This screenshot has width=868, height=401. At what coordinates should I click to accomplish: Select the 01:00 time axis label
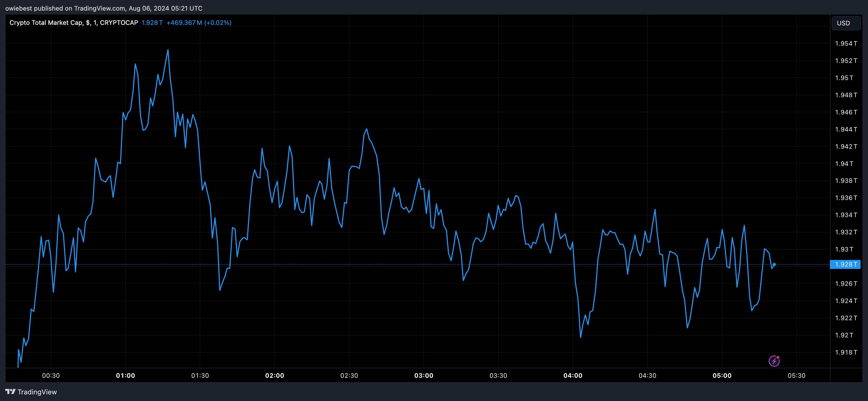pos(125,375)
